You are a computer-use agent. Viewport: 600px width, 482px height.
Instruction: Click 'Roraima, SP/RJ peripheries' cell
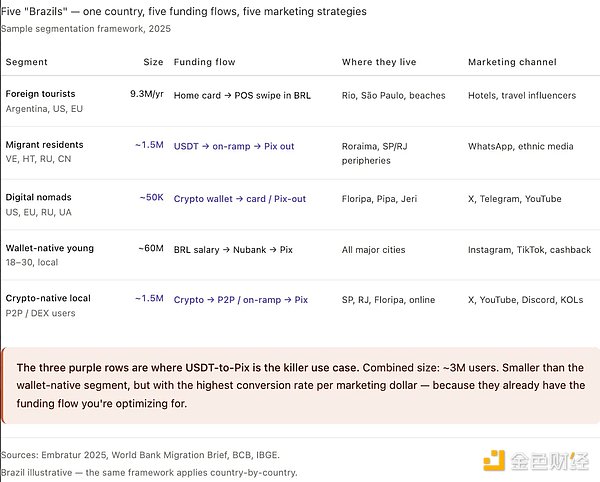click(x=374, y=153)
